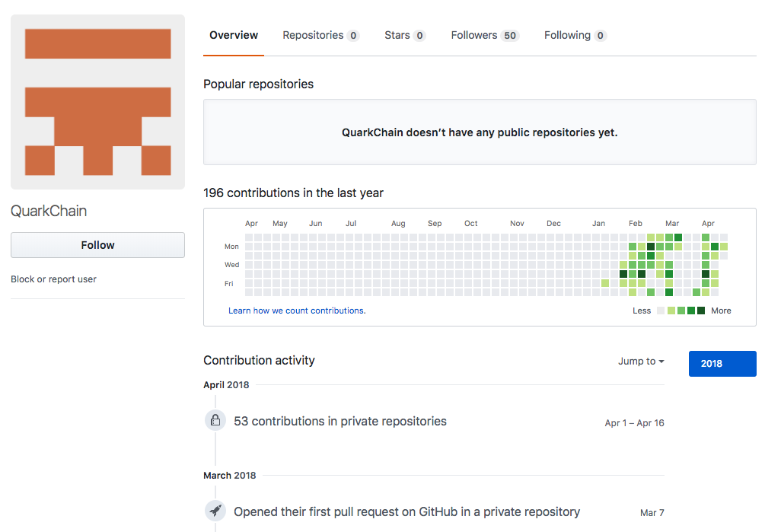765x532 pixels.
Task: Switch to the Followers tab
Action: click(x=476, y=35)
